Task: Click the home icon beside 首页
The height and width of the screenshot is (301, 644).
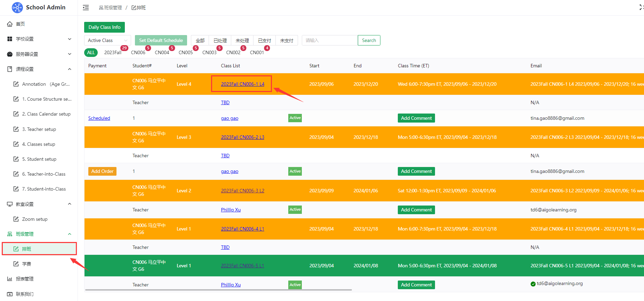Action: [10, 24]
